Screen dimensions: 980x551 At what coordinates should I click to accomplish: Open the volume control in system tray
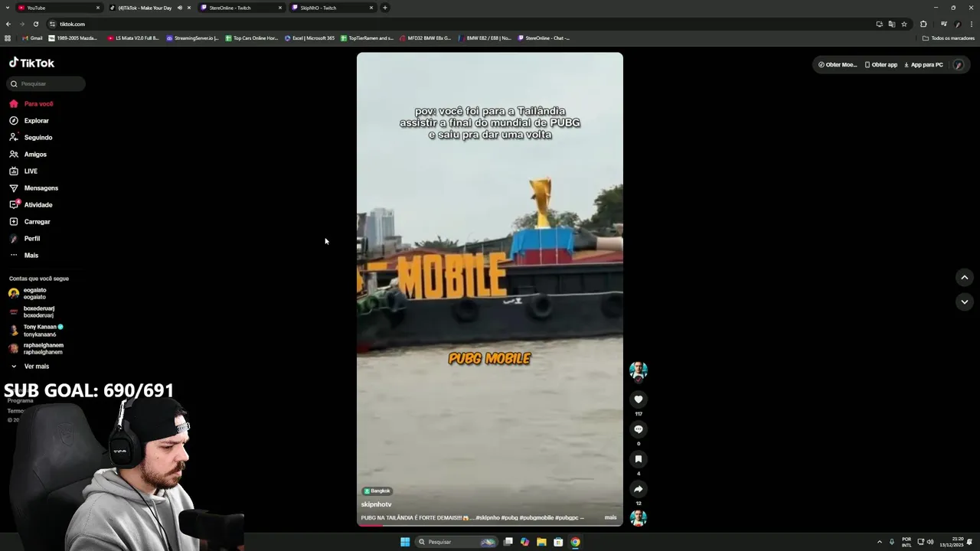tap(930, 542)
